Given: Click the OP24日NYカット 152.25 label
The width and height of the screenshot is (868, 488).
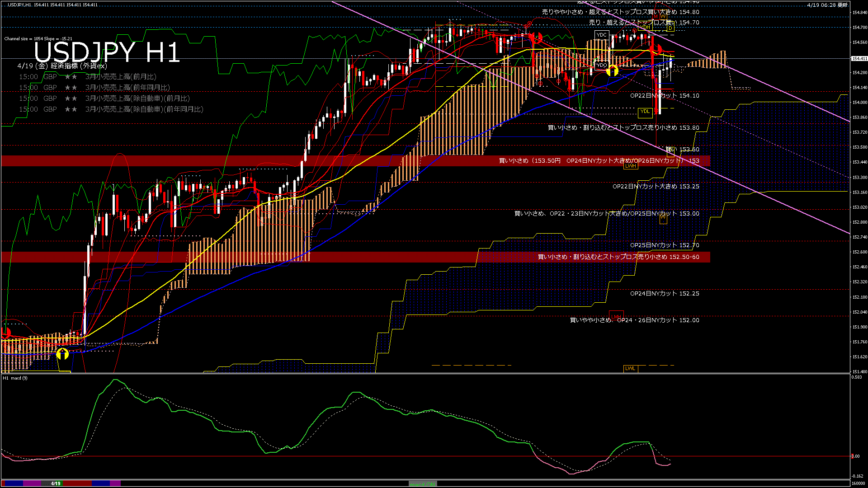Looking at the screenshot, I should pyautogui.click(x=665, y=294).
